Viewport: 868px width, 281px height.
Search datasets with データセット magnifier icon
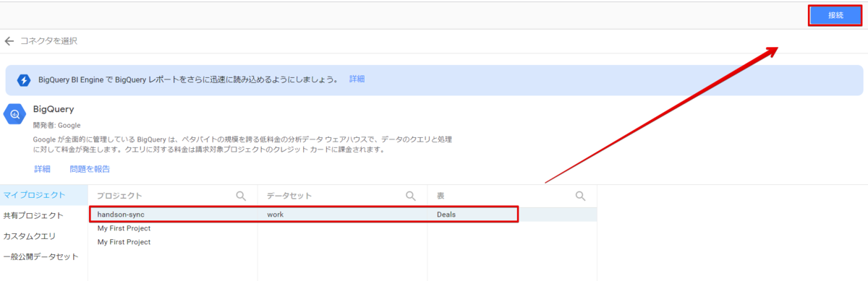[x=410, y=196]
